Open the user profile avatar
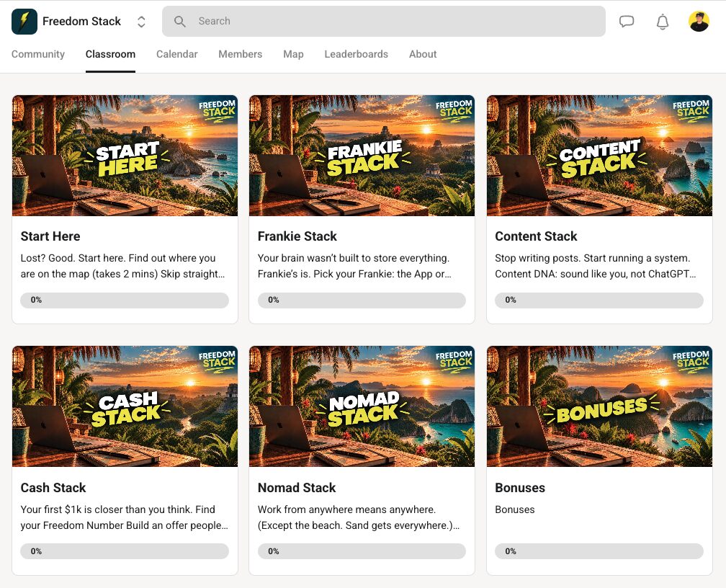The height and width of the screenshot is (588, 726). tap(699, 22)
